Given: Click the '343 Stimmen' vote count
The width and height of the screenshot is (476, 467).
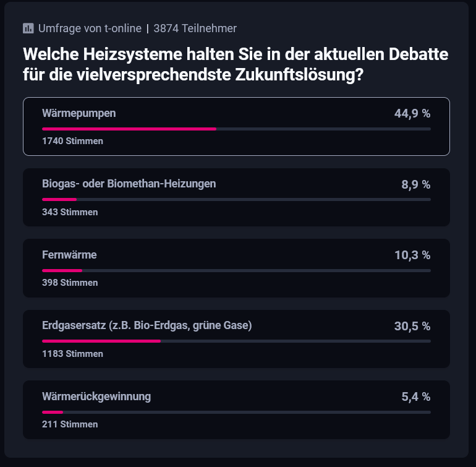Looking at the screenshot, I should click(x=70, y=212).
